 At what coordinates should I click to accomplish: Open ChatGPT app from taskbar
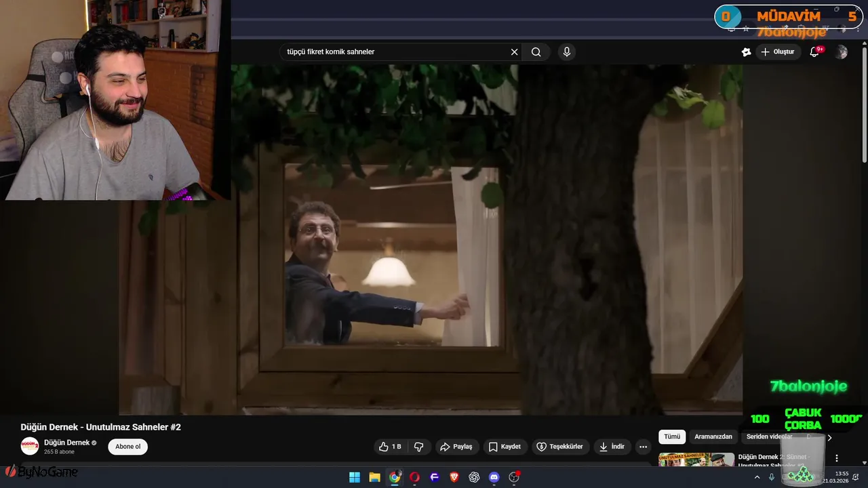coord(474,477)
